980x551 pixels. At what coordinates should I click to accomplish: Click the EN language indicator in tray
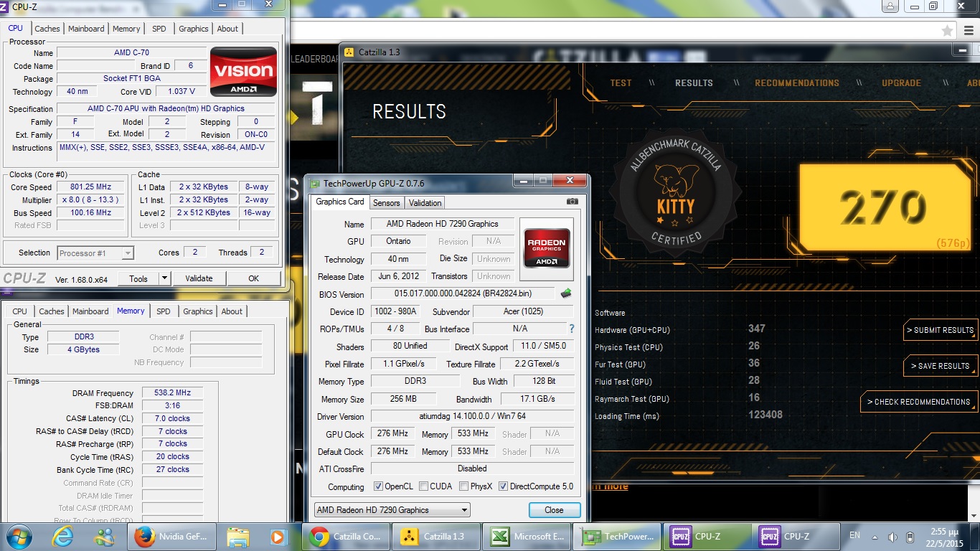854,535
